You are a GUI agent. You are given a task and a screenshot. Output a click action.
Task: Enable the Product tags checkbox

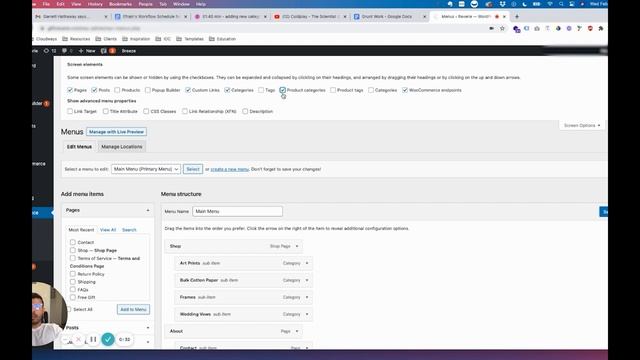pos(333,90)
